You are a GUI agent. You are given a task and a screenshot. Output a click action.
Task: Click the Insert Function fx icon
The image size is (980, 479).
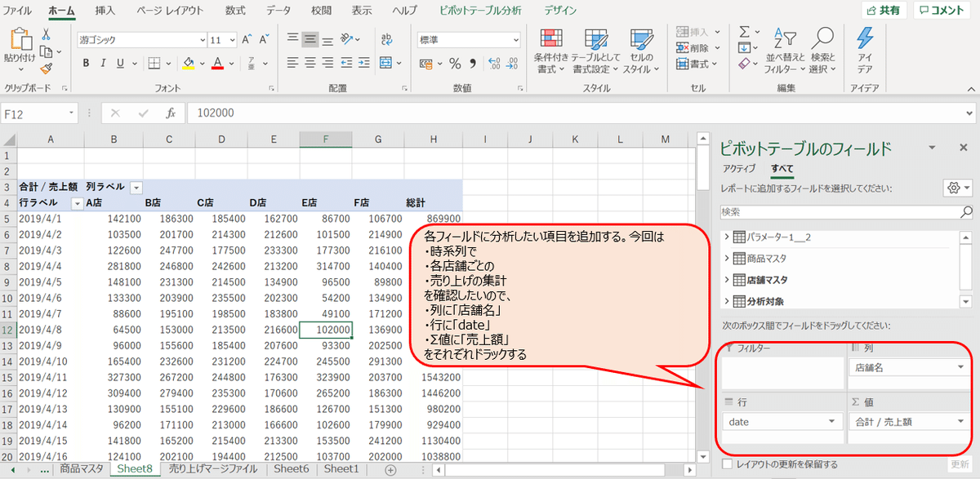tap(171, 113)
